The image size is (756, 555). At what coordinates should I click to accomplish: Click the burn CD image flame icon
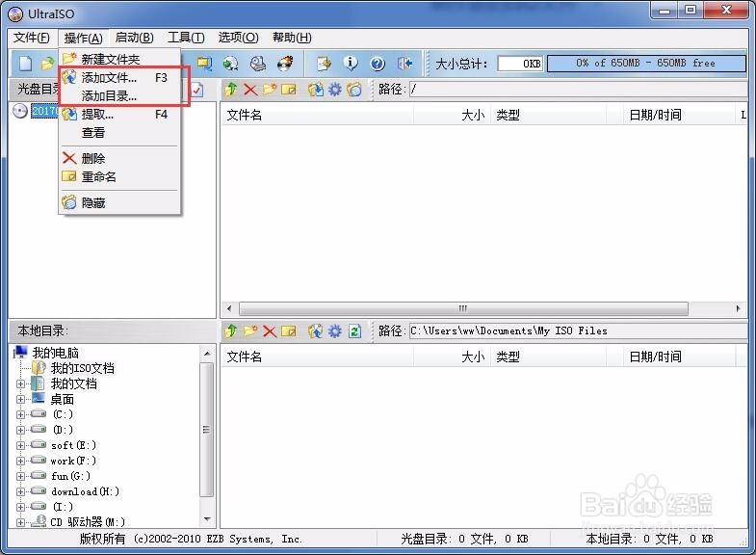click(x=285, y=64)
